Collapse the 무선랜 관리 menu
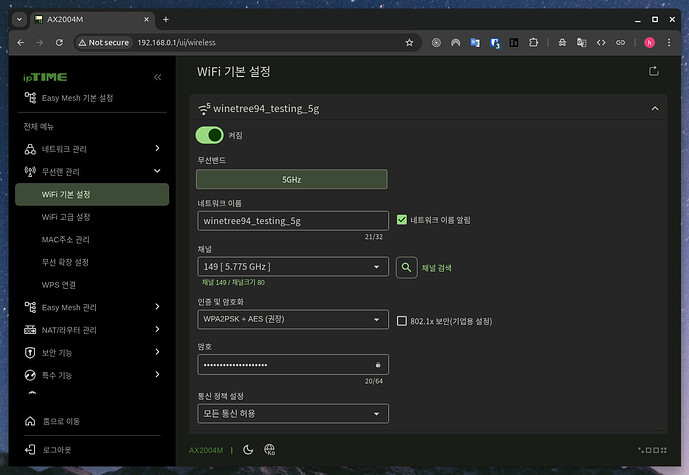The height and width of the screenshot is (475, 689). 92,171
